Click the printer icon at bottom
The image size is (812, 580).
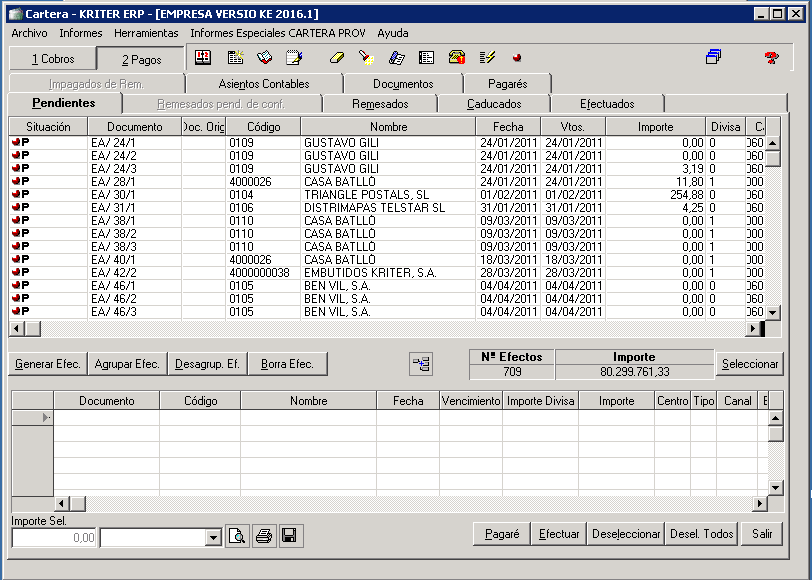264,535
